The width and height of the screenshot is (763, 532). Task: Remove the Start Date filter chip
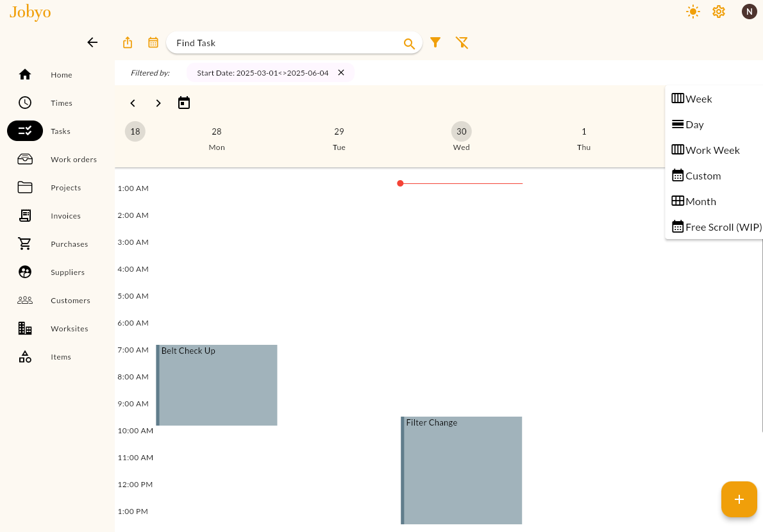tap(340, 72)
